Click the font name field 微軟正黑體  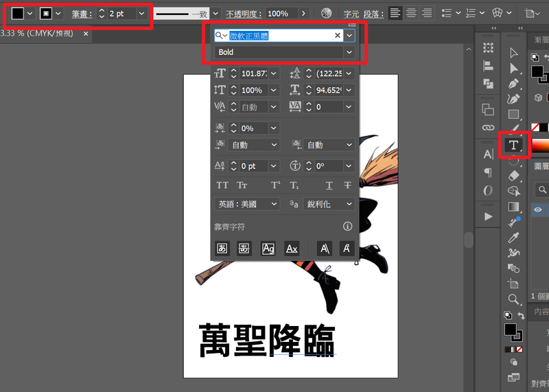click(x=274, y=35)
